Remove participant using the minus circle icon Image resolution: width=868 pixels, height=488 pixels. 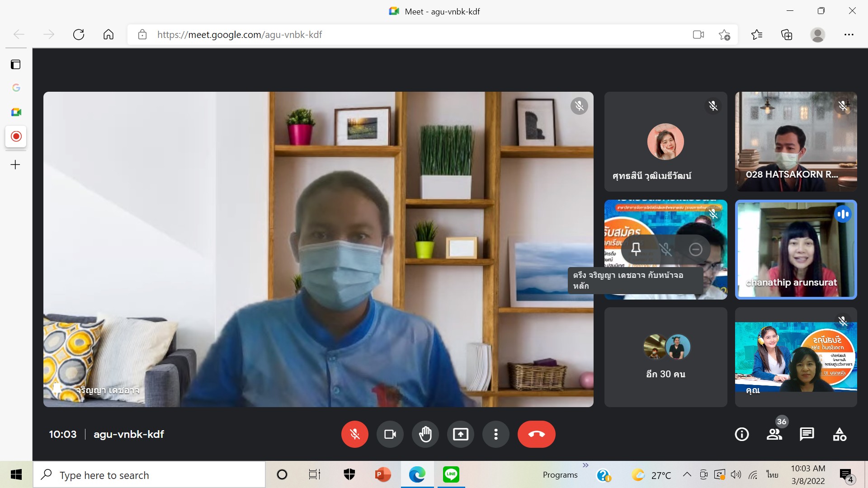tap(695, 249)
